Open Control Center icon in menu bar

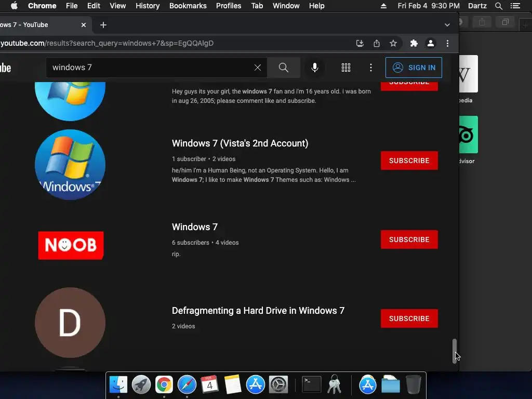pos(515,6)
